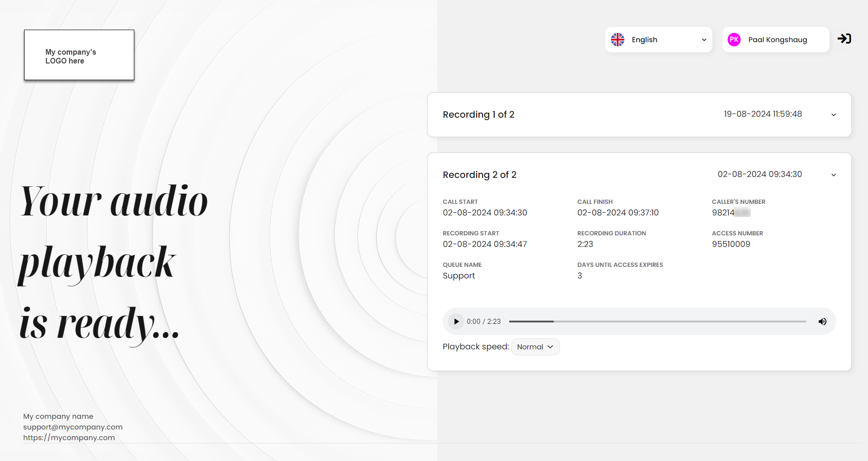
Task: Open the English language dropdown
Action: (x=658, y=40)
